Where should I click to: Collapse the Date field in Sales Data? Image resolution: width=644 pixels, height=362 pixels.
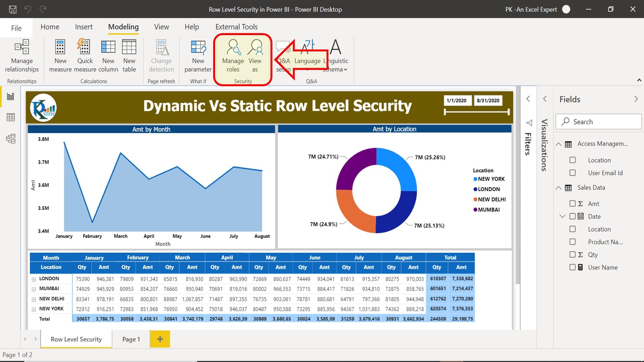562,216
